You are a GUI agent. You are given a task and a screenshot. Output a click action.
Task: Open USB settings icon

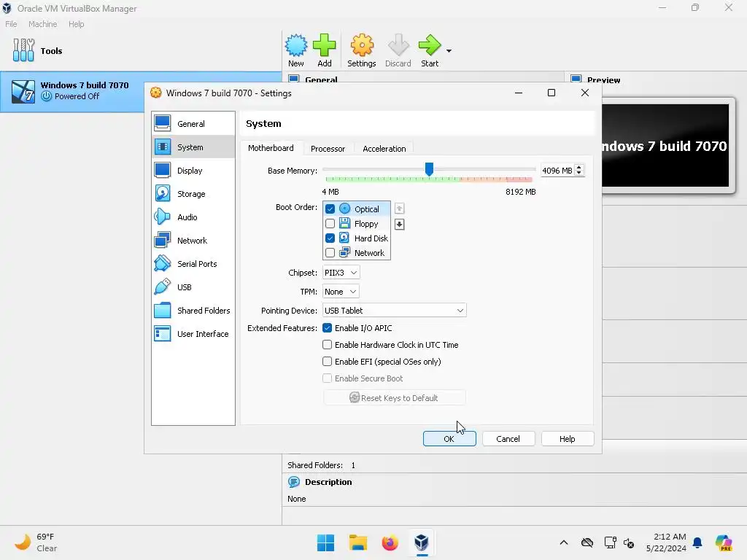point(163,287)
